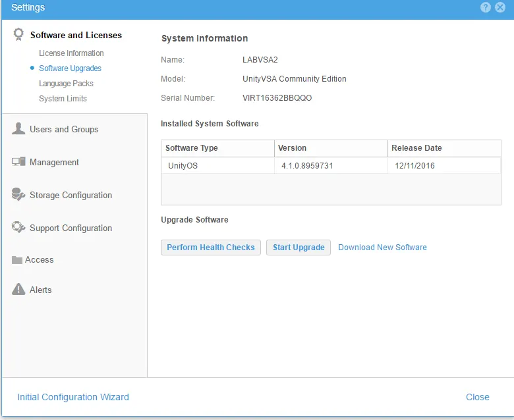514x420 pixels.
Task: Sort by Release Date column header
Action: (444, 148)
